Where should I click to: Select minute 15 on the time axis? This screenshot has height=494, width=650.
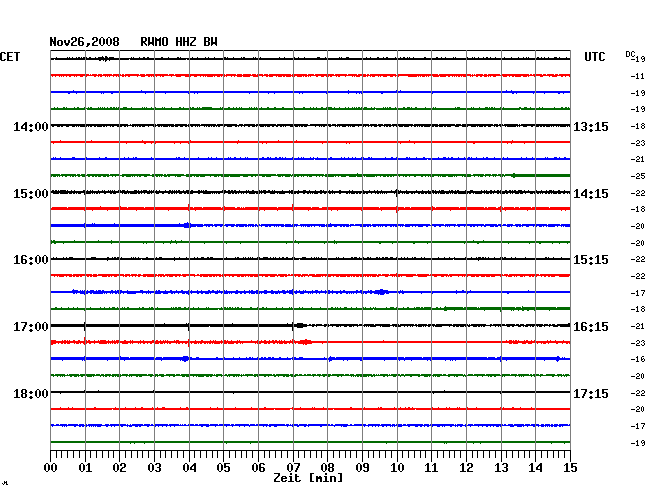pos(570,468)
